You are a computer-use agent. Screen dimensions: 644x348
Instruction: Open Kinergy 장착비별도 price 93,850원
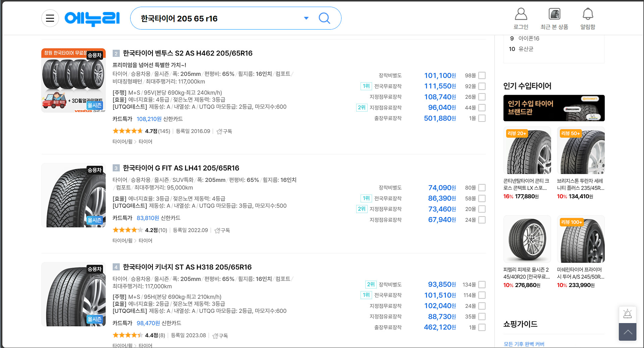(442, 285)
